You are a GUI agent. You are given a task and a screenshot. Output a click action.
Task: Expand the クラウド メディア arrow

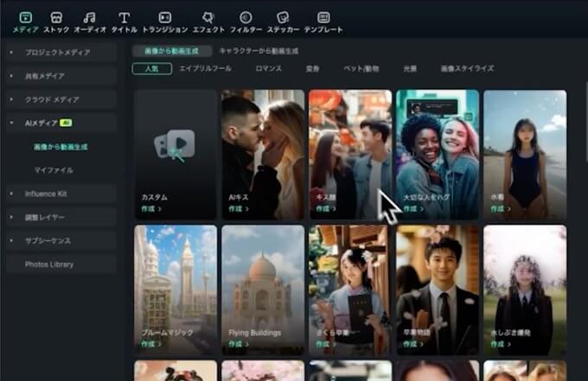11,99
